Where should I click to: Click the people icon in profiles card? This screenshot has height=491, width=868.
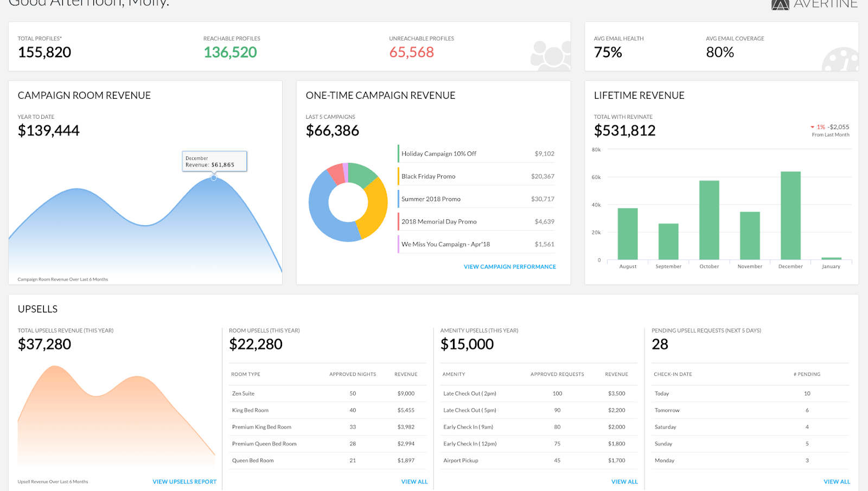(550, 55)
